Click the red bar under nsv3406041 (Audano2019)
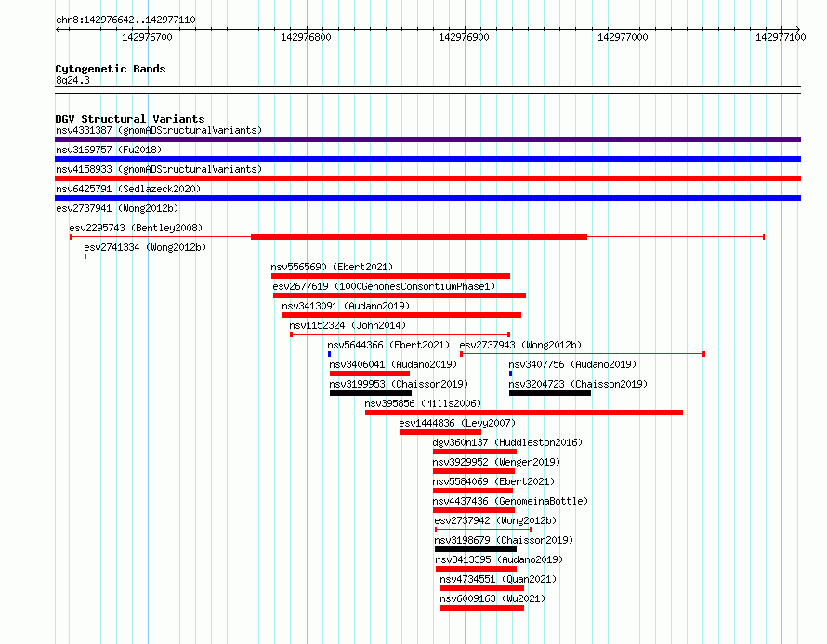Viewport: 827px width, 644px height. click(x=370, y=374)
